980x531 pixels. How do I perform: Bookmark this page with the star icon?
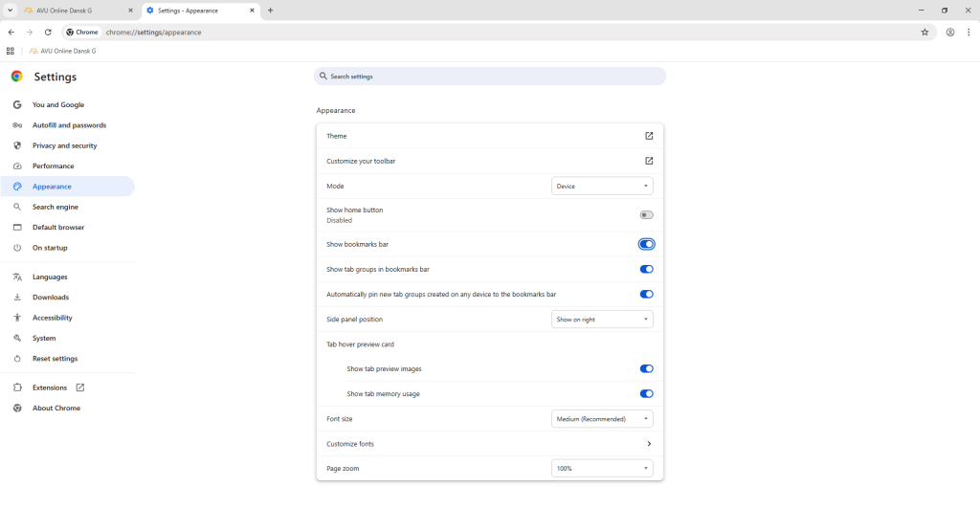pos(924,32)
